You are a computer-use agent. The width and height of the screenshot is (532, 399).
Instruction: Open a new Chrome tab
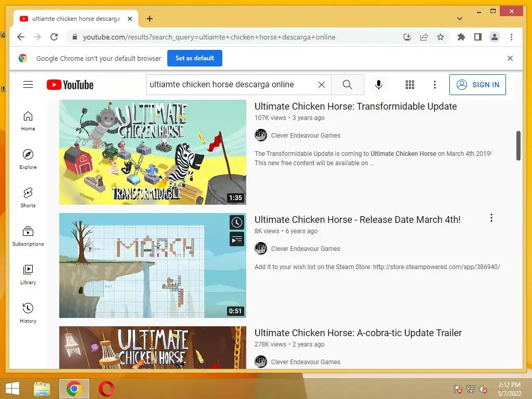point(150,19)
